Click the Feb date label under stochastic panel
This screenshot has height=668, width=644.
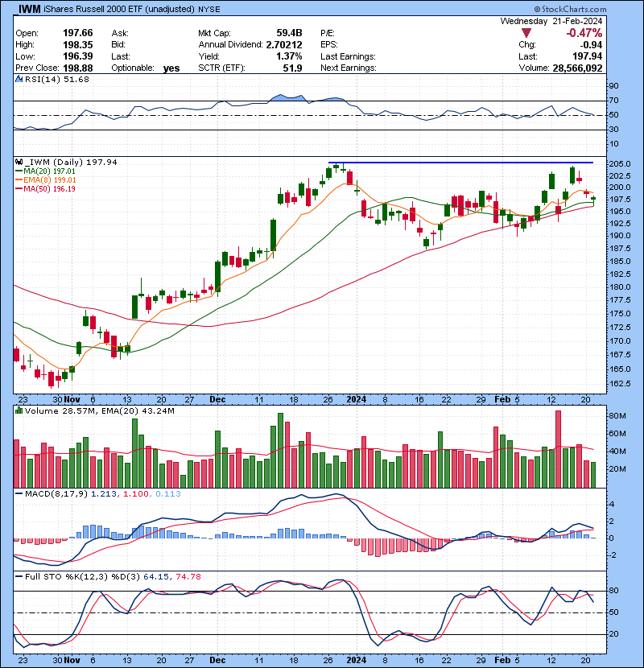click(x=502, y=660)
